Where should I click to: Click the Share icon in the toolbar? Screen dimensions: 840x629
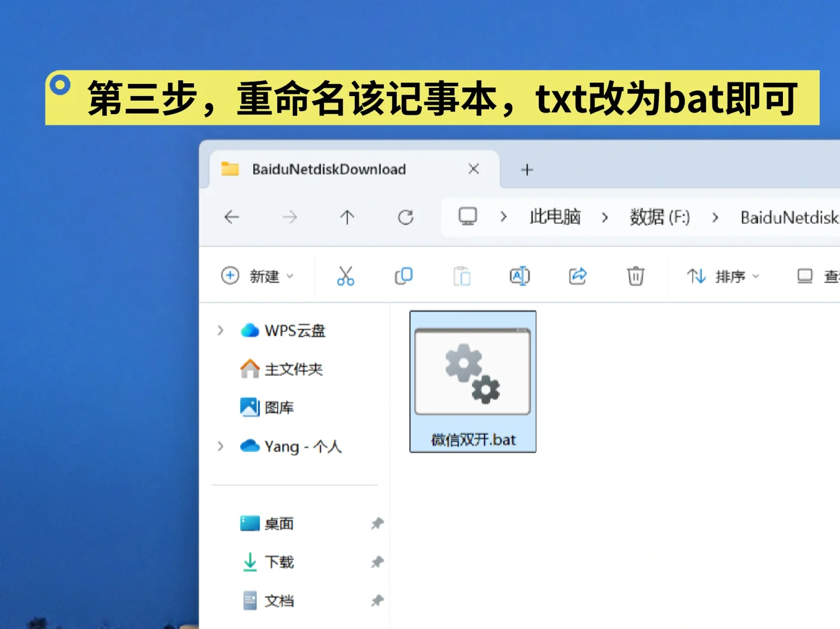click(x=577, y=276)
